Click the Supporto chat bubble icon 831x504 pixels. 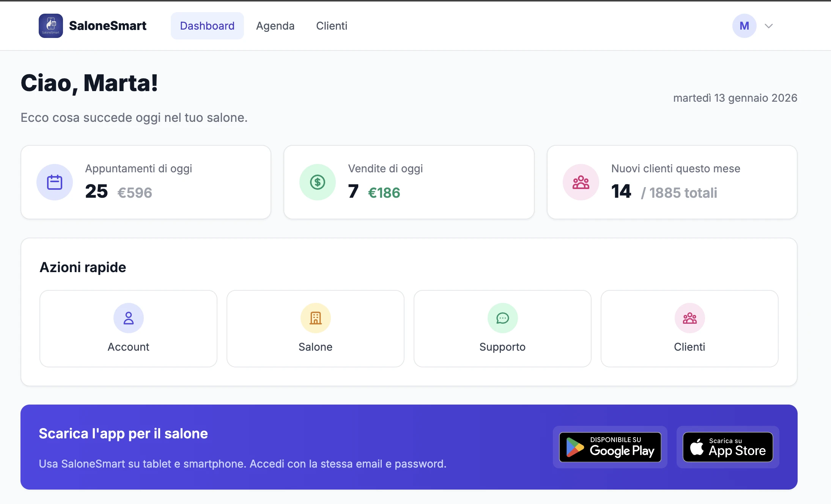[x=502, y=318]
